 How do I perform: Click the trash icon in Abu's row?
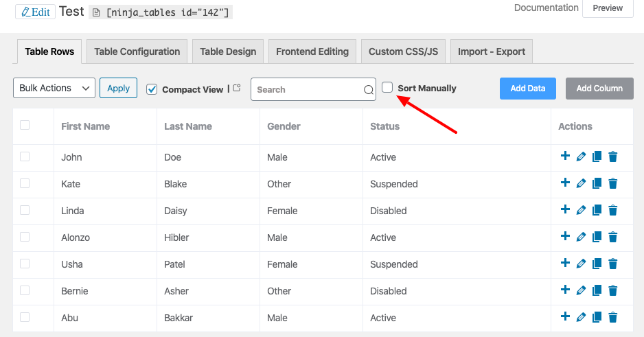tap(613, 318)
